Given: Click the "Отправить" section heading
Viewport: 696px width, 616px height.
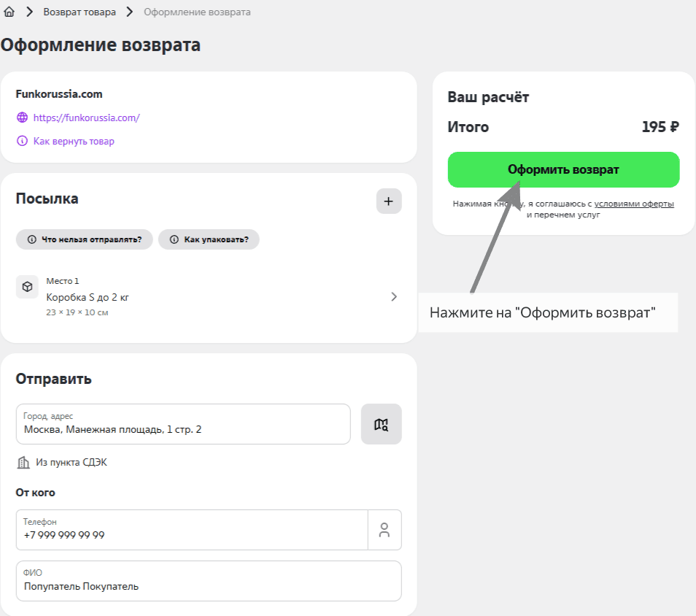Looking at the screenshot, I should coord(54,379).
